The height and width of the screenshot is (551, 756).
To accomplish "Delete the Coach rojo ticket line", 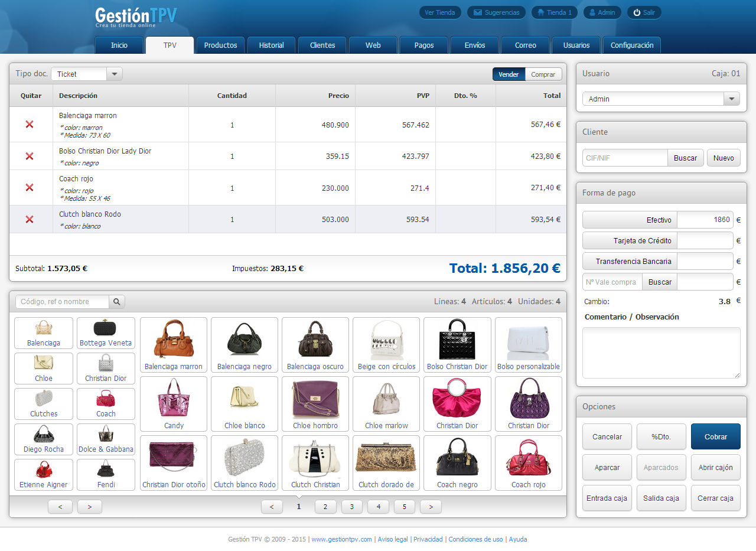I will click(x=30, y=187).
